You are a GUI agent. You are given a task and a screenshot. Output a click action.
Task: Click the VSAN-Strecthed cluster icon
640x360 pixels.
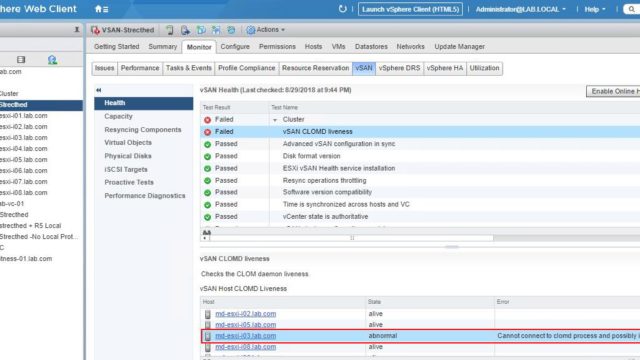point(96,30)
